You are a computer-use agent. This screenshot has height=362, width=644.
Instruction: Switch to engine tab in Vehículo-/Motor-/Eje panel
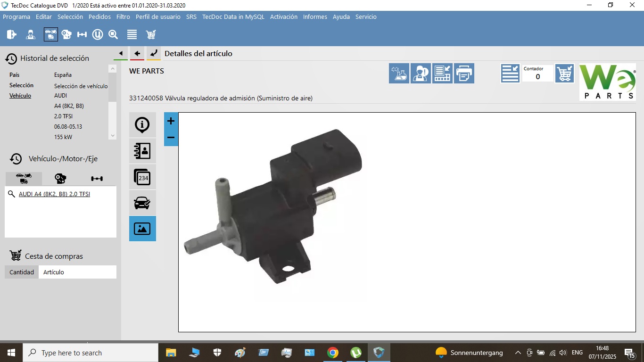(60, 179)
